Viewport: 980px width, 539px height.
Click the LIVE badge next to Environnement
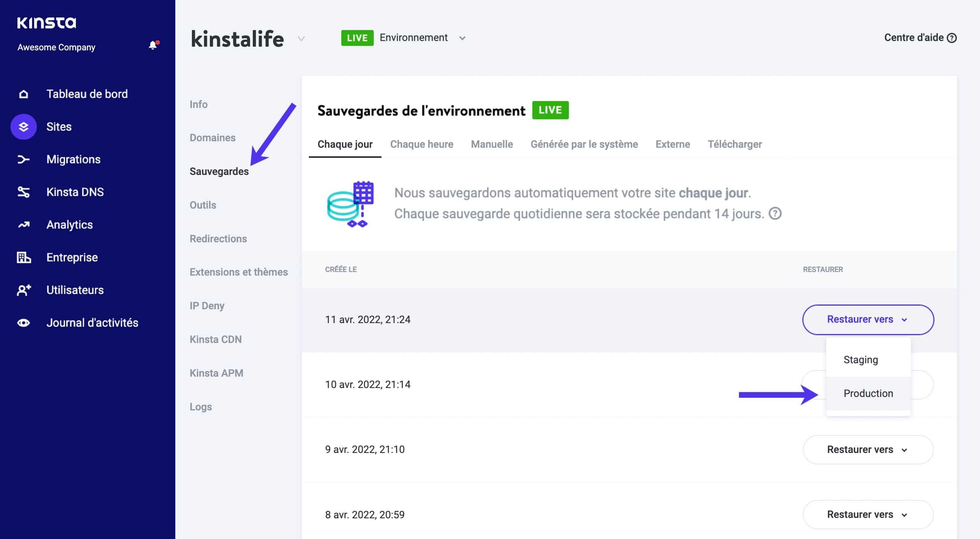click(x=357, y=38)
